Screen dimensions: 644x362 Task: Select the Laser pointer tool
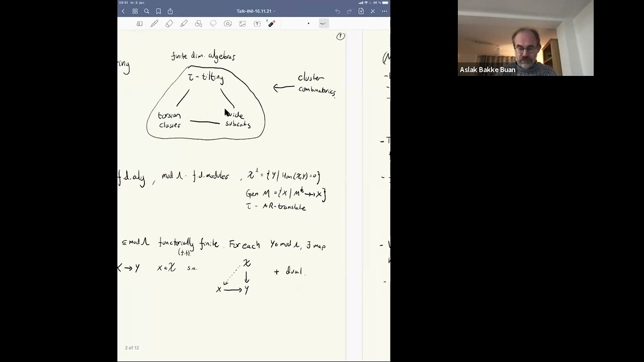(x=271, y=24)
